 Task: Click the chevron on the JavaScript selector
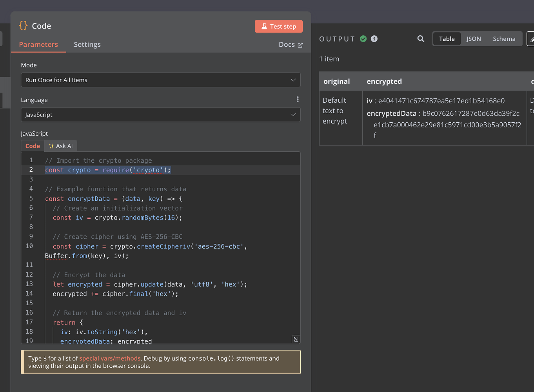point(293,114)
